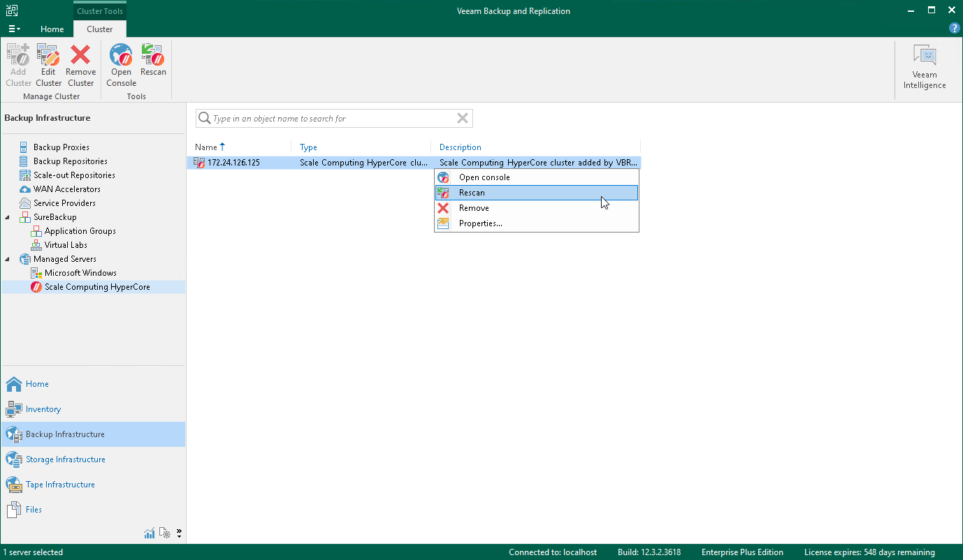This screenshot has width=963, height=560.
Task: Click 'License expires: 548 days remaining' status text
Action: pyautogui.click(x=869, y=552)
